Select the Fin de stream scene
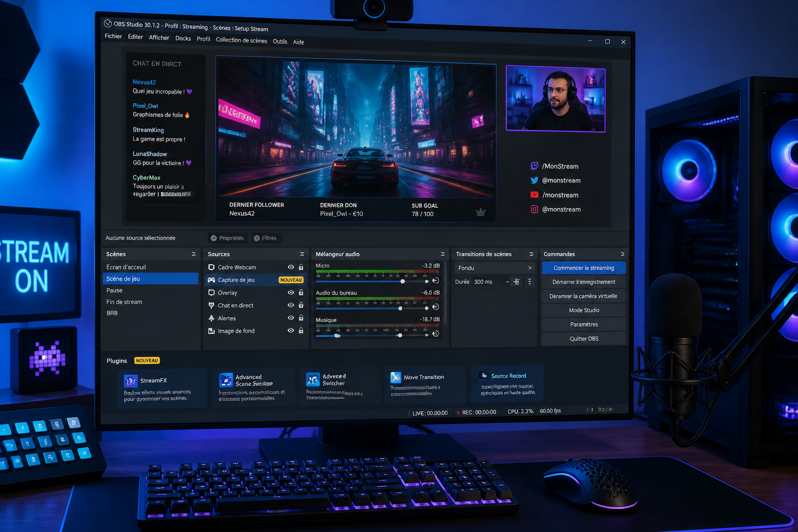This screenshot has width=798, height=532. point(151,302)
